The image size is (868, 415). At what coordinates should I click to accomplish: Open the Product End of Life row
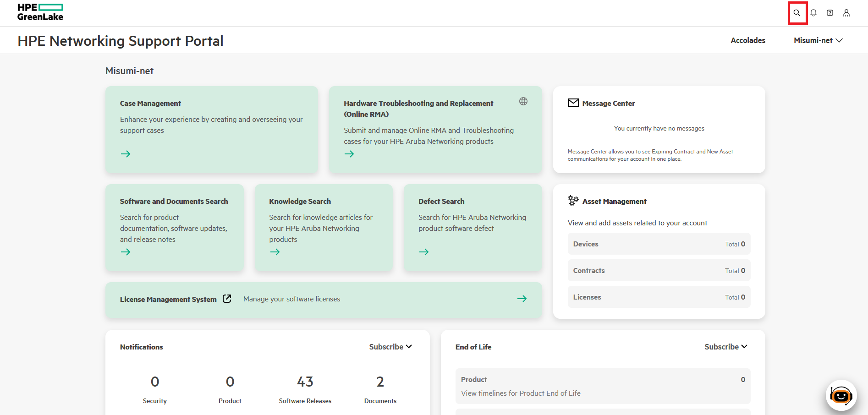603,386
